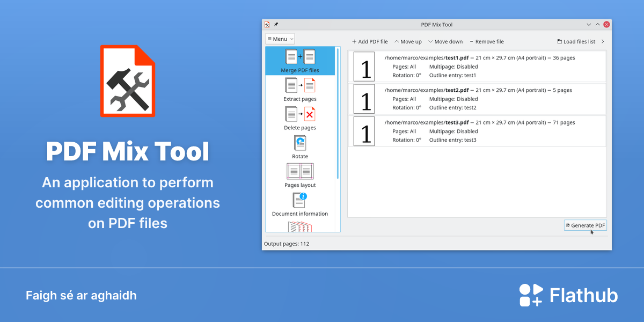Select the test2.pdf page thumbnail
Screen dimensions: 644x322
364,99
